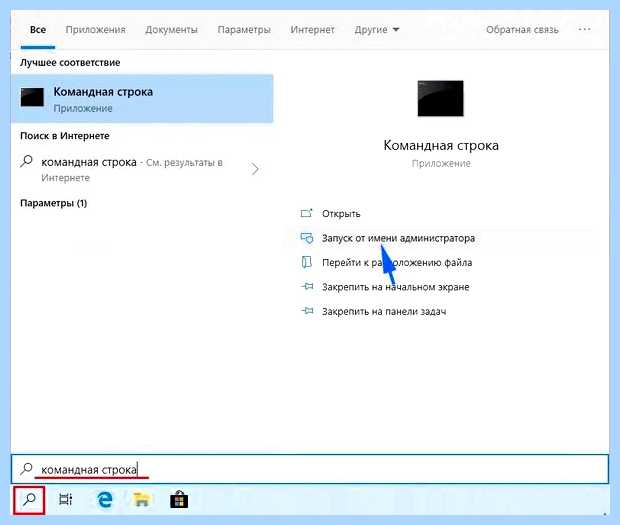Click the Командная строка title in the preview pane

tap(441, 145)
